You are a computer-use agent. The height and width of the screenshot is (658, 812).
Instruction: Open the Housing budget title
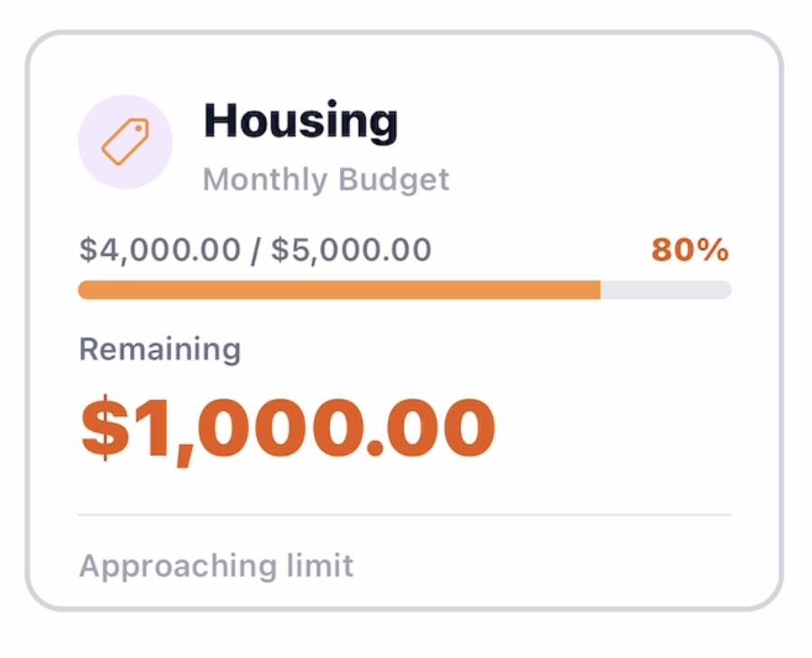coord(300,120)
